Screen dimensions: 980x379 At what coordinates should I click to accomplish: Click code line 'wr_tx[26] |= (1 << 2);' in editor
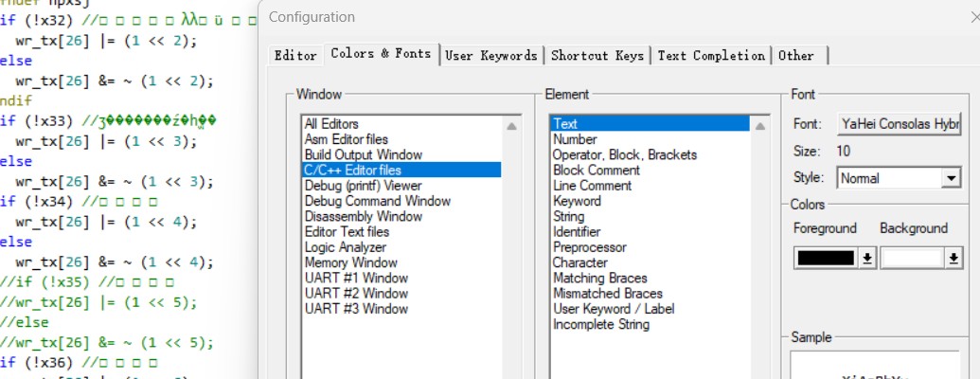pos(106,41)
